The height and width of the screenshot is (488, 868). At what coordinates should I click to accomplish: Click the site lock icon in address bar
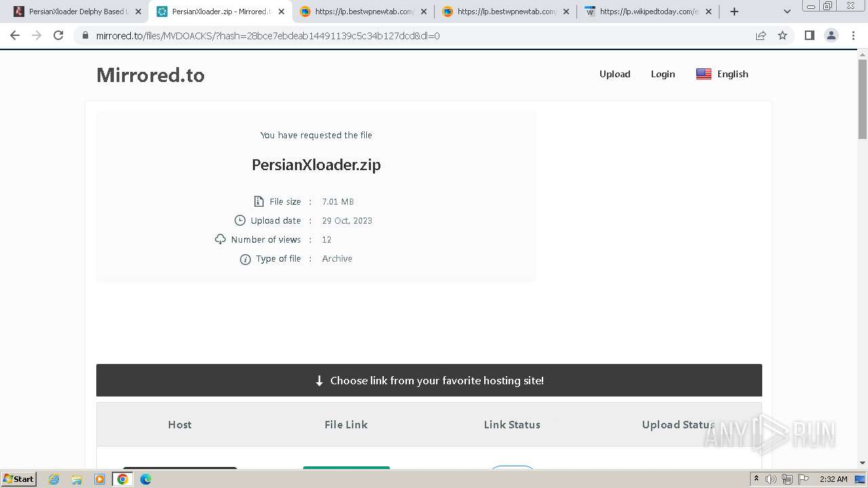pyautogui.click(x=85, y=35)
